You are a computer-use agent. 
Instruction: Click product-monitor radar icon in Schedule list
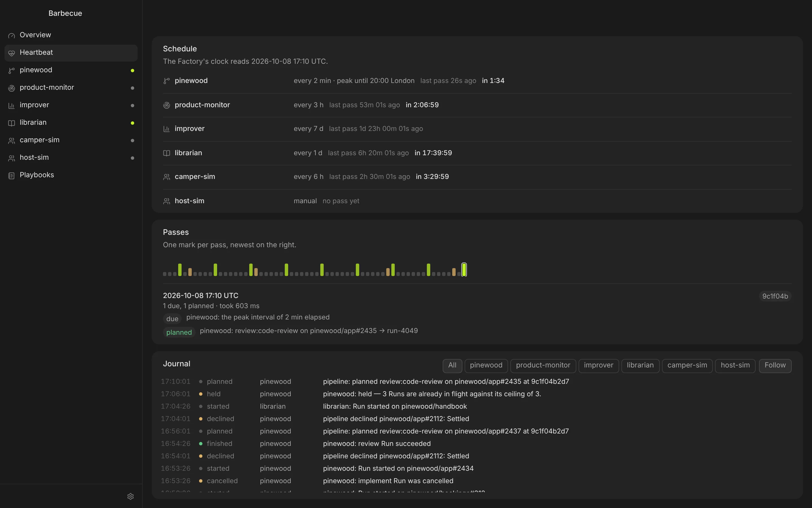166,105
